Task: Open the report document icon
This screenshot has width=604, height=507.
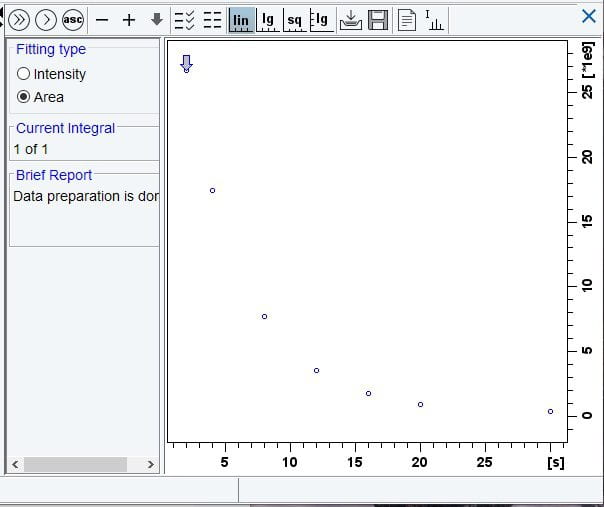Action: (407, 20)
